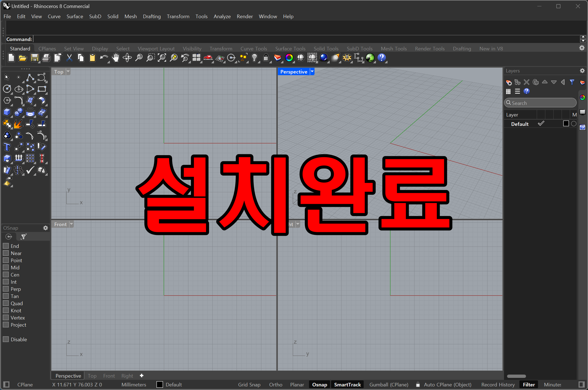Select the Text object tool icon
The width and height of the screenshot is (588, 390).
pyautogui.click(x=7, y=147)
